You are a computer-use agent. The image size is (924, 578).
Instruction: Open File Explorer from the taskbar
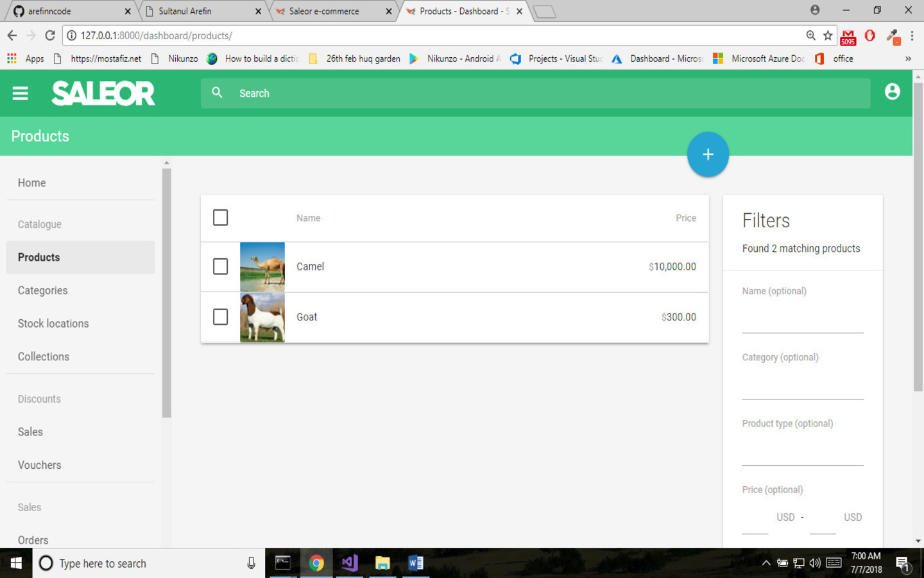point(382,563)
